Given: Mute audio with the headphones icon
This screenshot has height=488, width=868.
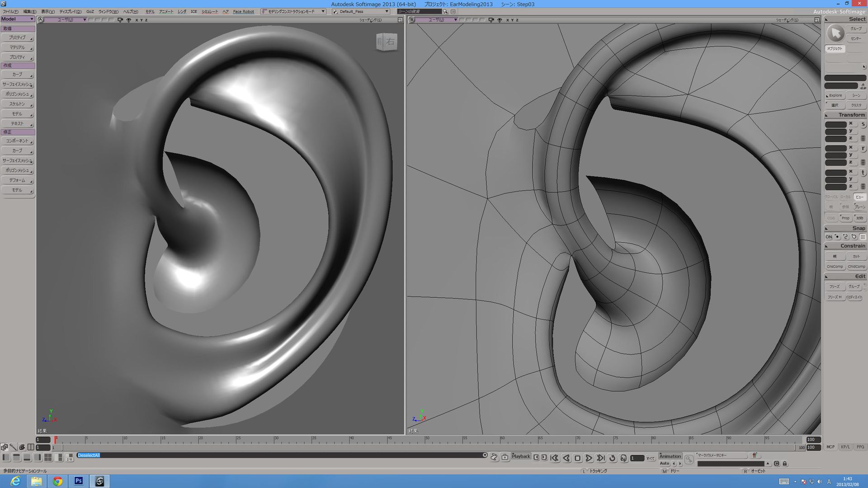Looking at the screenshot, I should 624,458.
